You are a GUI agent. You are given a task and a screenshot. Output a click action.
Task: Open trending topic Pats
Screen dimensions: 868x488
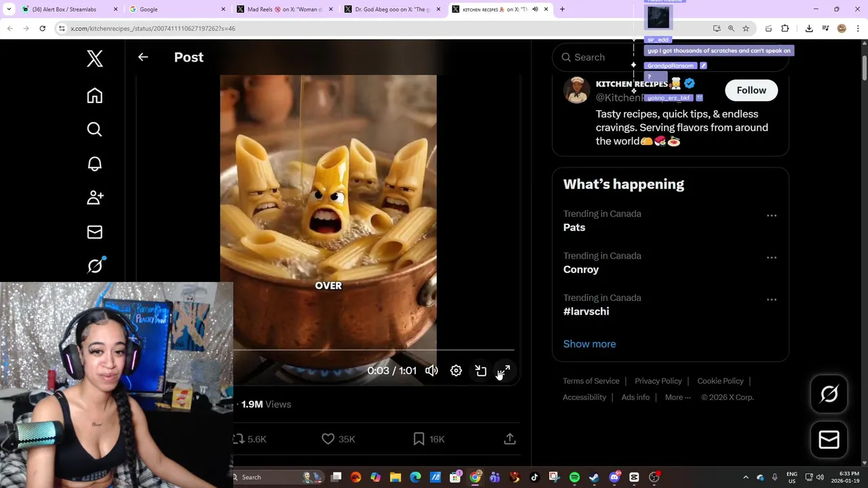tap(574, 228)
